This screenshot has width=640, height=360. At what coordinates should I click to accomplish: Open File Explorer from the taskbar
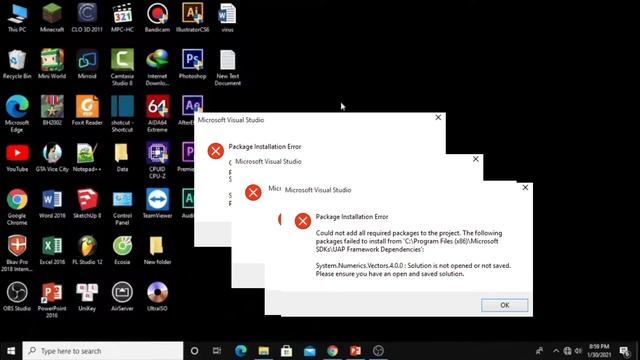tap(264, 351)
